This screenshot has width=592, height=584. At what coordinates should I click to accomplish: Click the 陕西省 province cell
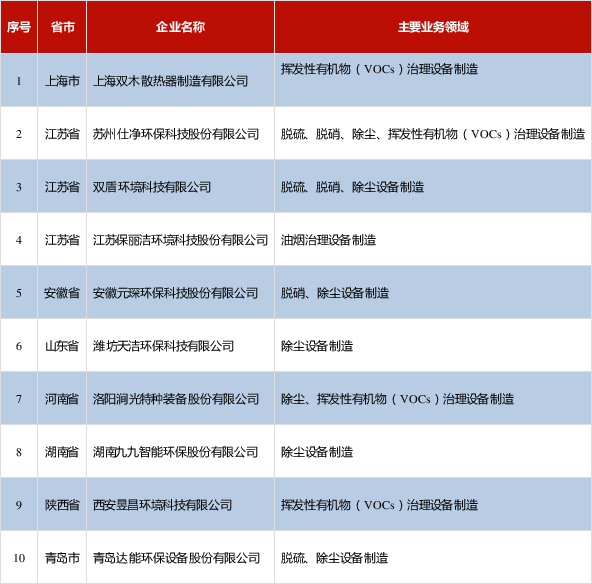[x=62, y=505]
